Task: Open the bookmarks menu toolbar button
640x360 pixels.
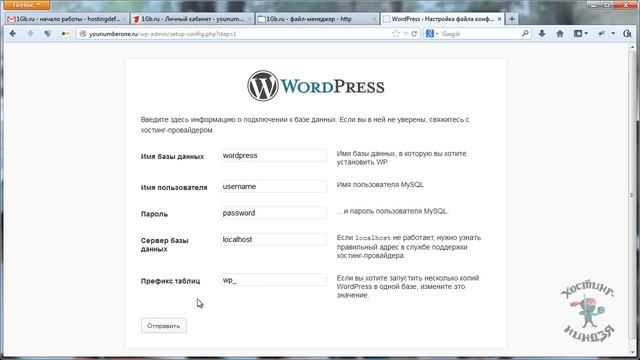Action: [x=580, y=34]
